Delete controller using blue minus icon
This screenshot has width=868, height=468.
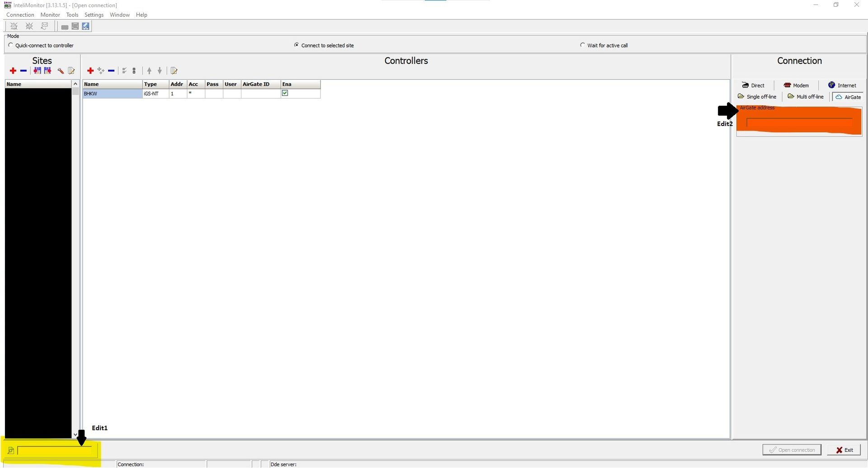pyautogui.click(x=111, y=71)
